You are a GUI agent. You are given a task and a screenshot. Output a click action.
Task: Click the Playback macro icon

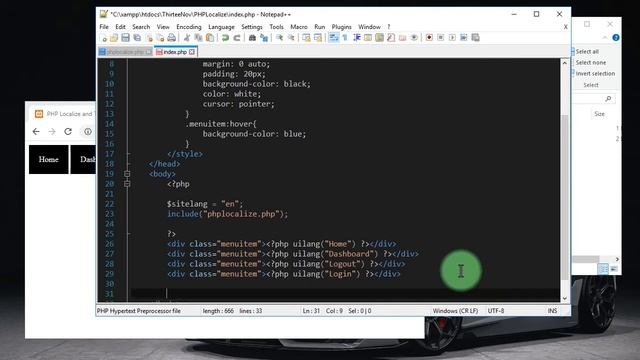click(x=452, y=38)
